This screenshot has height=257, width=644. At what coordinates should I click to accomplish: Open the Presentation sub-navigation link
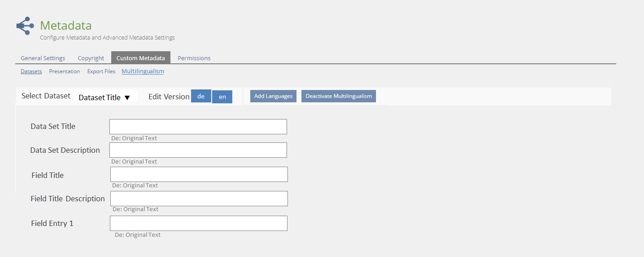click(x=65, y=71)
